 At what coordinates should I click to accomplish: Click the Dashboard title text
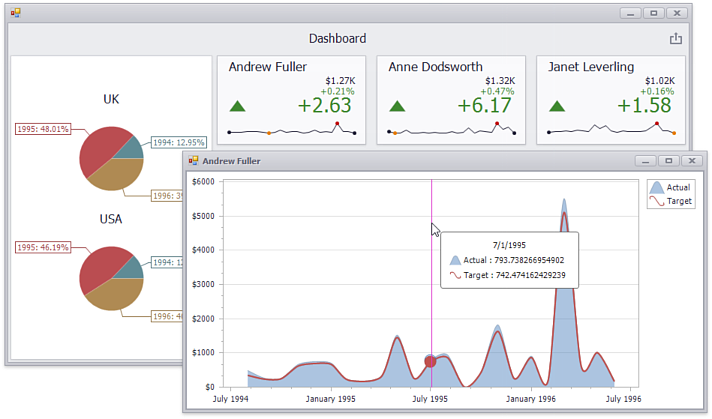pos(337,39)
